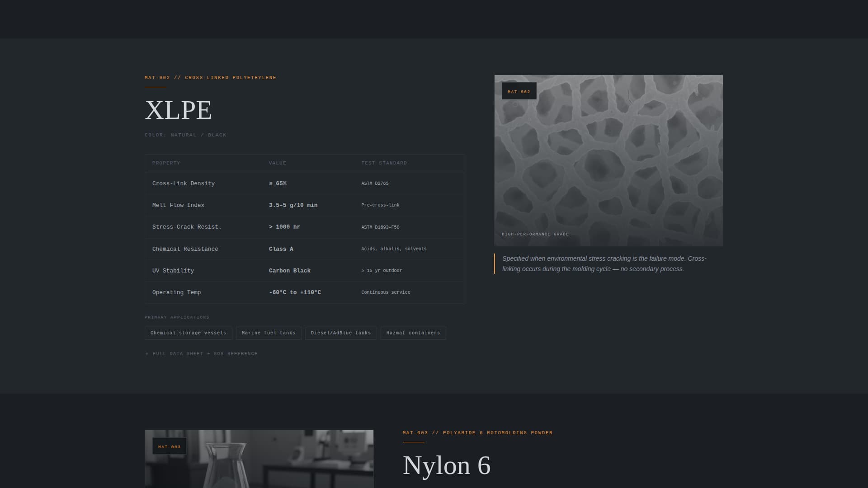
Task: Click the Diesel/AdBlue tanks application tag
Action: 341,333
